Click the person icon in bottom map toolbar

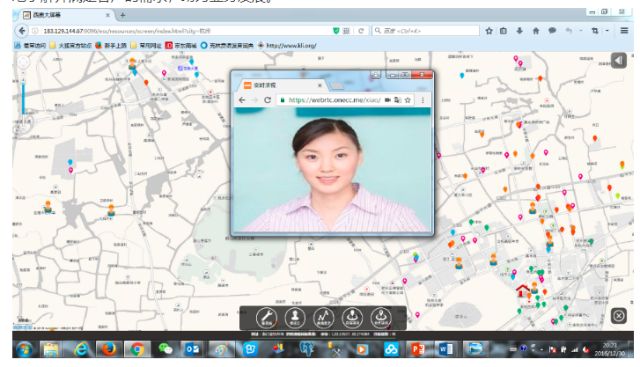(x=295, y=317)
